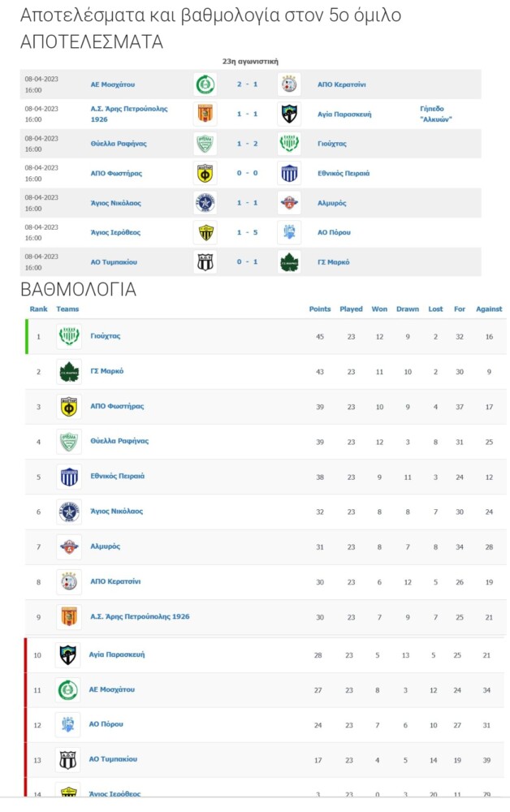Click the Άγιος Νικόλαος star logo in standings
The image size is (510, 812).
click(69, 512)
